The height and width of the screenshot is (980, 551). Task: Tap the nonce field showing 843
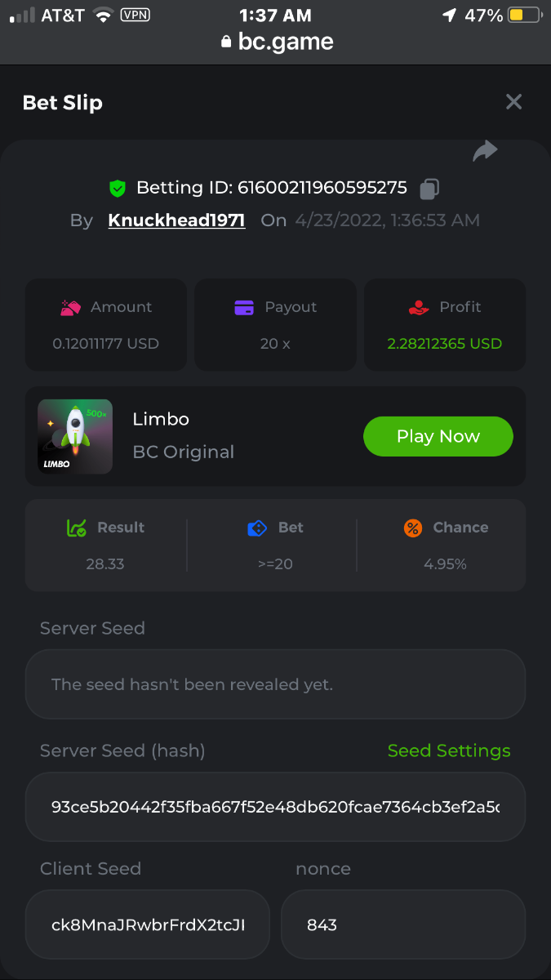click(x=402, y=924)
